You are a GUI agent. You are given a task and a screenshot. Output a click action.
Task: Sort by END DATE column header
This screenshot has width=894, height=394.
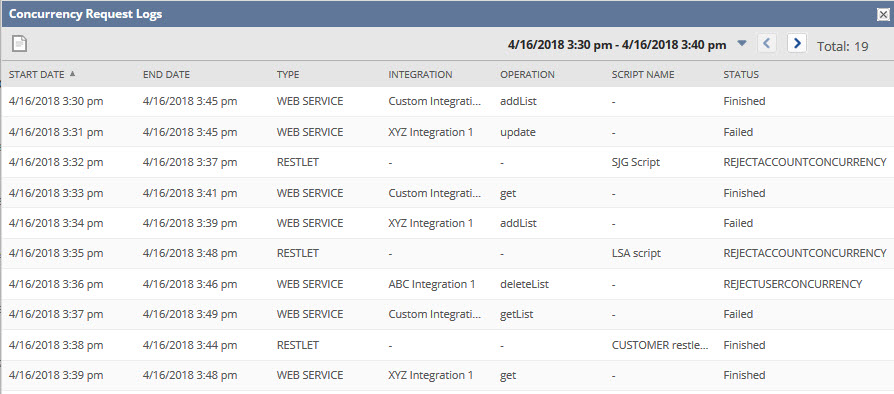tap(166, 75)
